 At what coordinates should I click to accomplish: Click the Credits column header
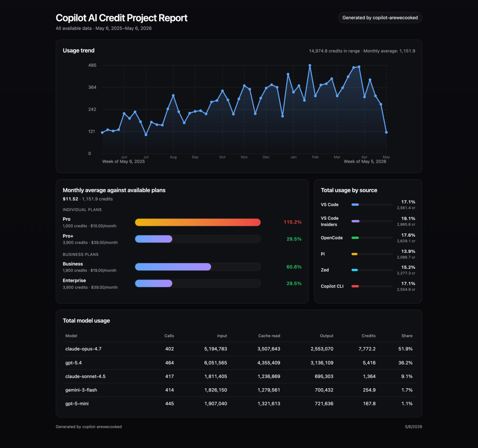point(369,336)
